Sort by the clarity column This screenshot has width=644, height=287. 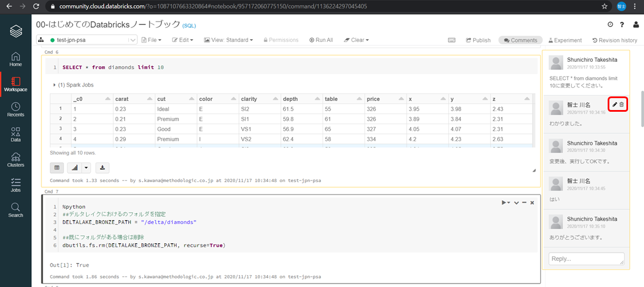(x=260, y=99)
